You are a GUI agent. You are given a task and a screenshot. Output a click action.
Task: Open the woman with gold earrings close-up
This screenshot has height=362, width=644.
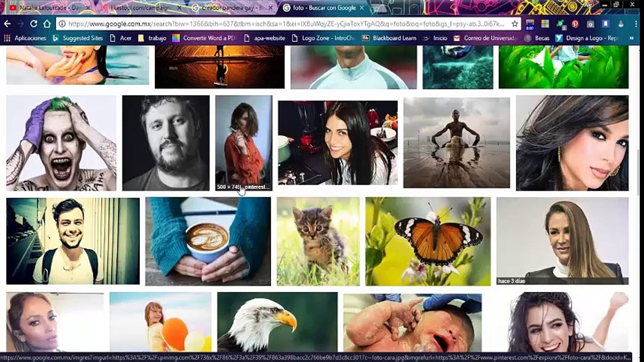click(x=572, y=143)
